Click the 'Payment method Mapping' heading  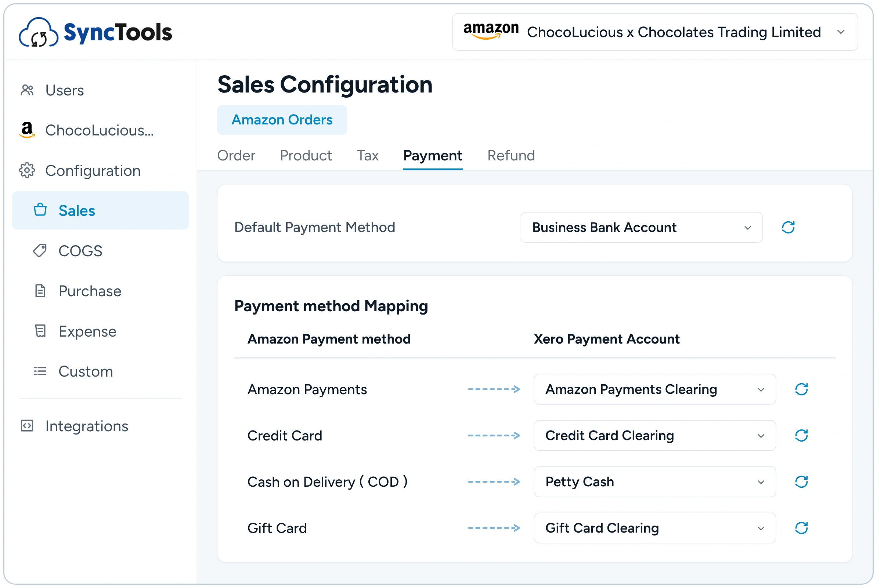(x=331, y=306)
